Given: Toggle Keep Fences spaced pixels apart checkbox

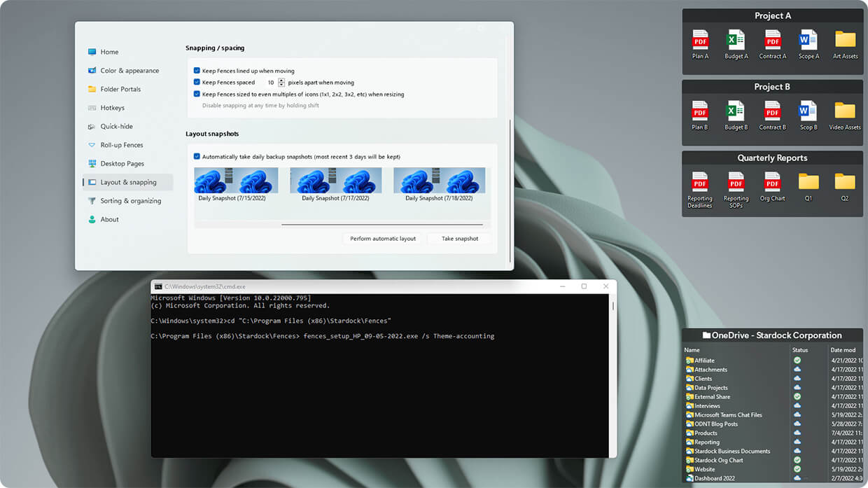Looking at the screenshot, I should click(x=197, y=83).
